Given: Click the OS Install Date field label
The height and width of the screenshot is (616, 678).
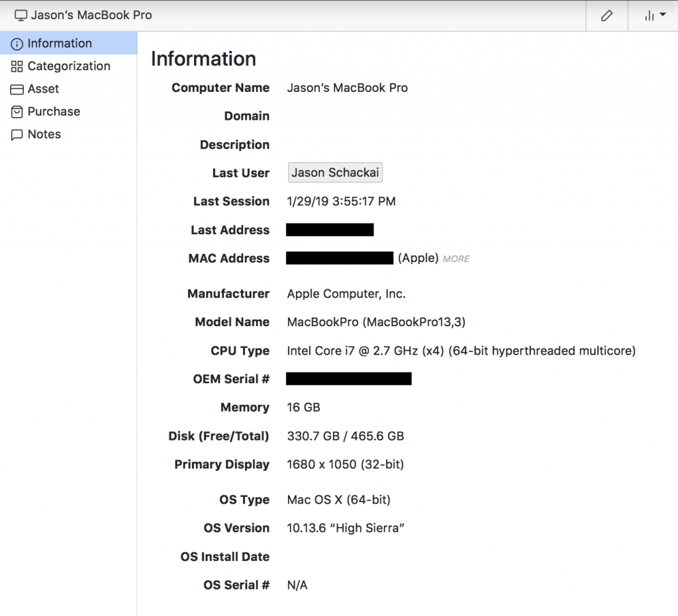Looking at the screenshot, I should [x=225, y=557].
